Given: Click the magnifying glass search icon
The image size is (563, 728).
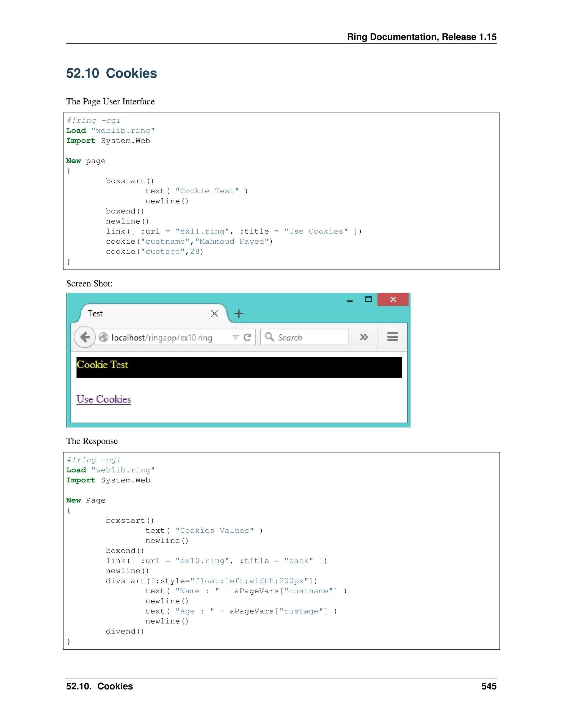Looking at the screenshot, I should [269, 337].
